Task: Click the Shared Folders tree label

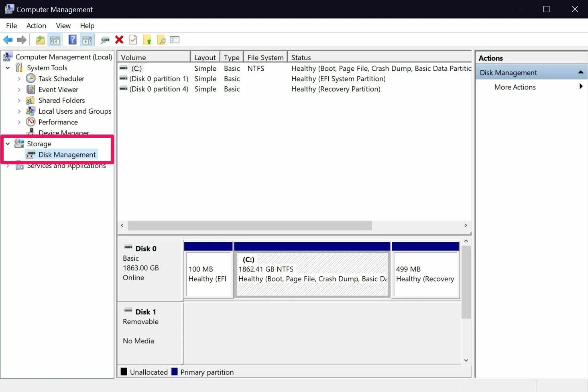Action: coord(61,100)
